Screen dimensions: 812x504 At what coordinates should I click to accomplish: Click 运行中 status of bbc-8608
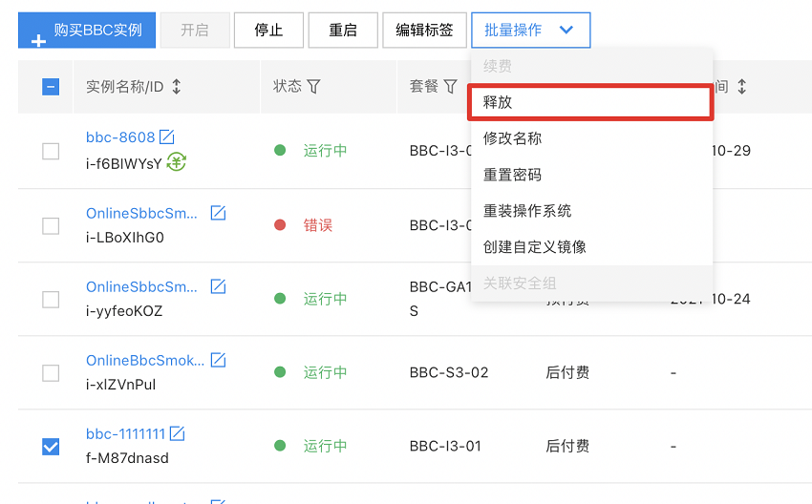325,151
